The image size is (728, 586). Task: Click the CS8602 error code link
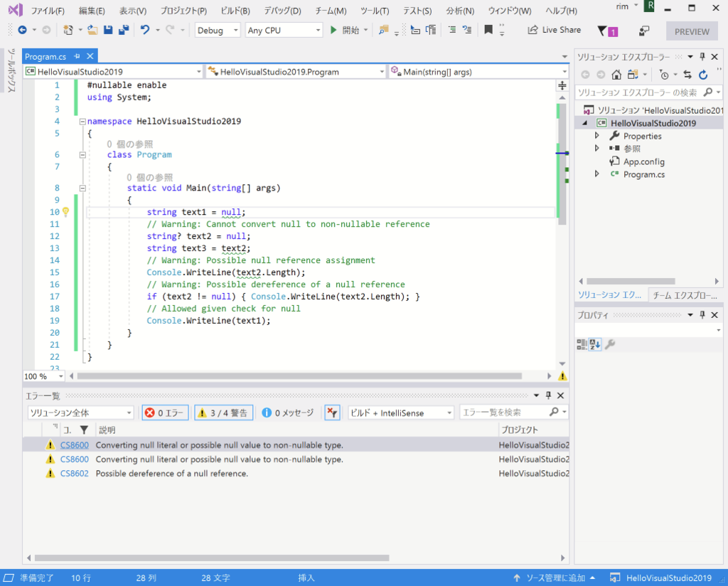75,474
